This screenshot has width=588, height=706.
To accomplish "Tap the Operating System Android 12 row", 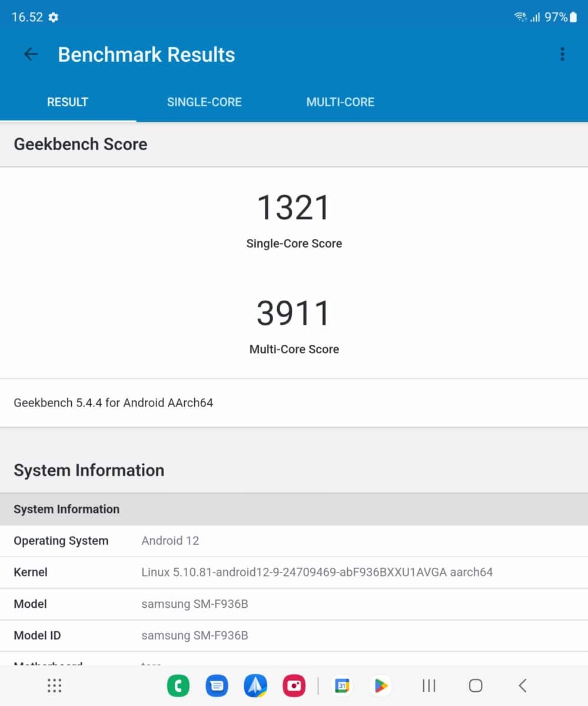I will (294, 541).
